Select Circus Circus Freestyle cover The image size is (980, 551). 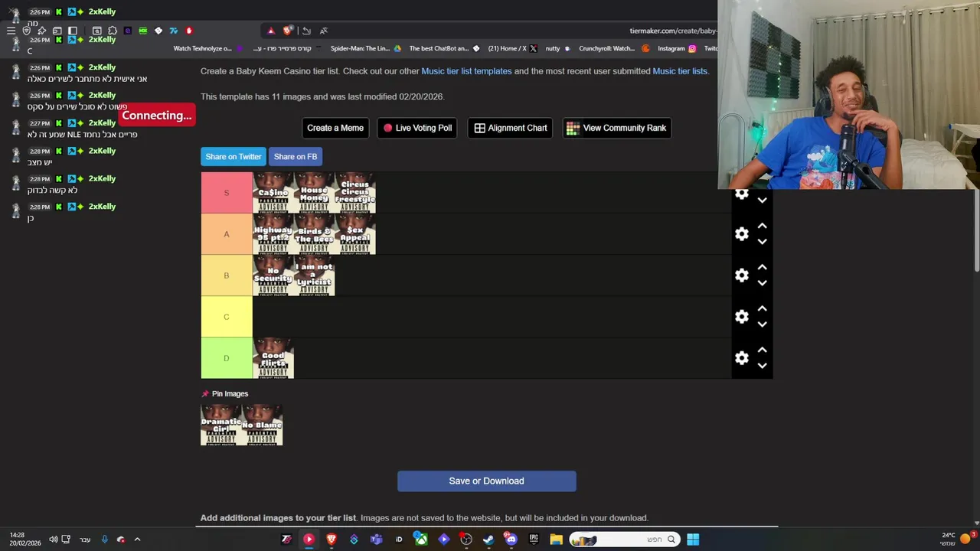[x=355, y=193]
